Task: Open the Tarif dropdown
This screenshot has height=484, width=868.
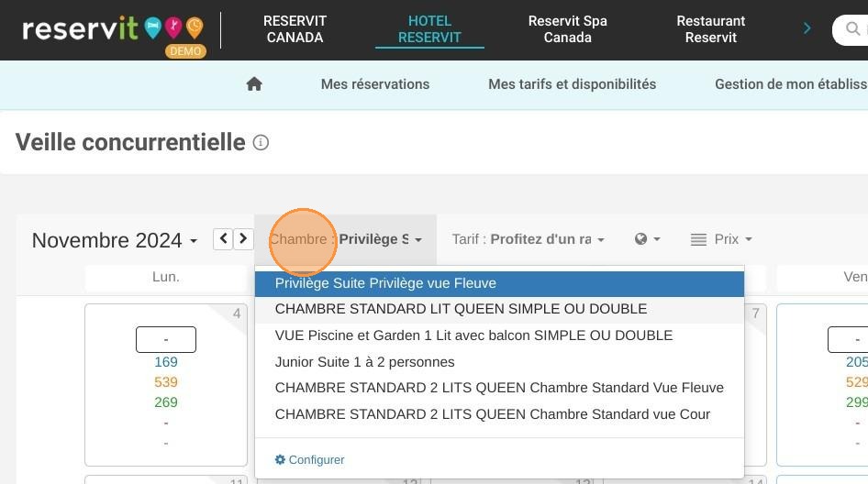Action: pyautogui.click(x=529, y=239)
